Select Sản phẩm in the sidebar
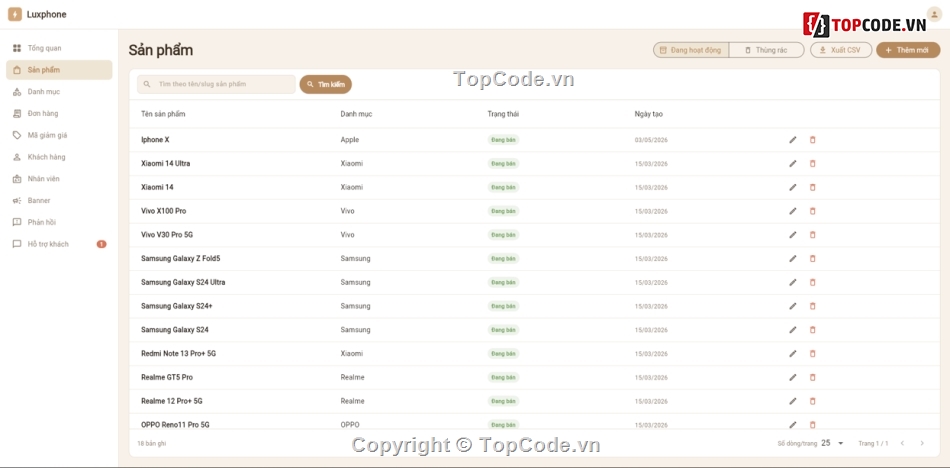Image resolution: width=950 pixels, height=468 pixels. (59, 70)
